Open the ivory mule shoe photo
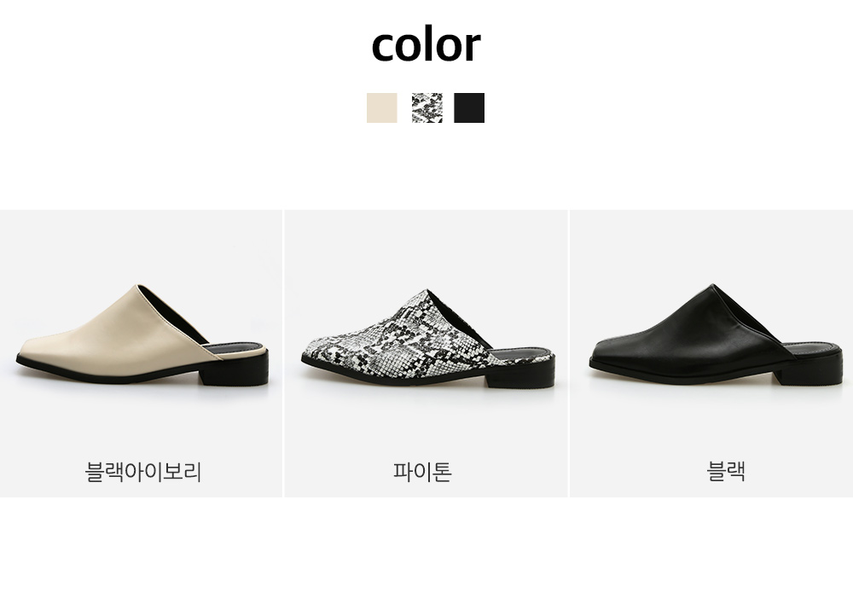The width and height of the screenshot is (853, 616). click(142, 336)
